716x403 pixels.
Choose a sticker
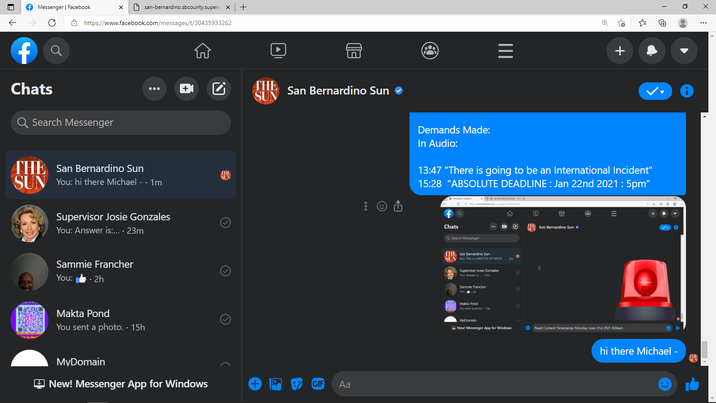tap(297, 384)
